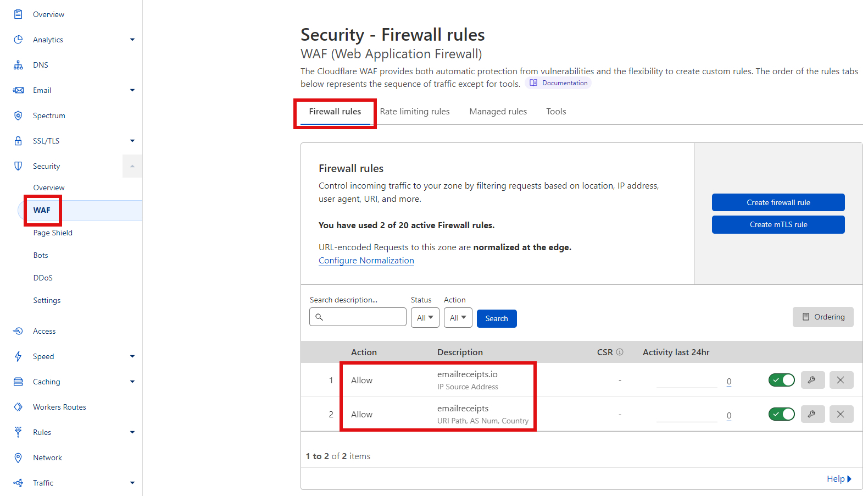Expand the Email section in the sidebar
This screenshot has height=496, width=868.
coord(132,90)
